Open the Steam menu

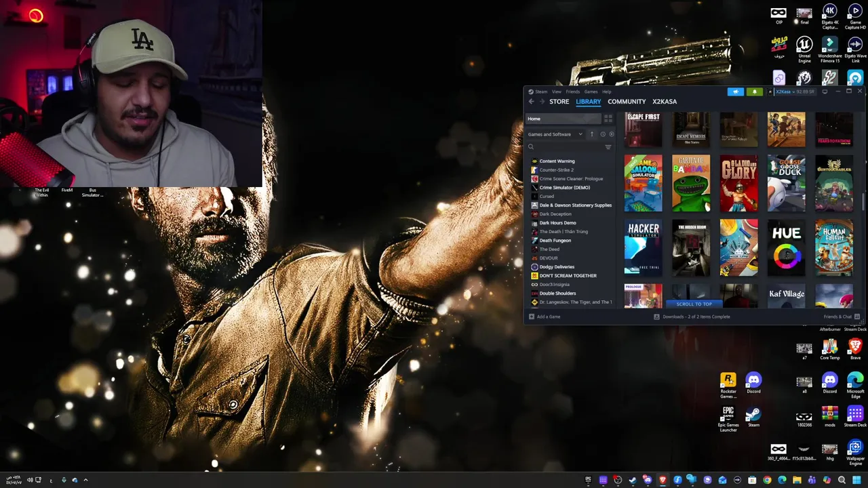(x=541, y=91)
